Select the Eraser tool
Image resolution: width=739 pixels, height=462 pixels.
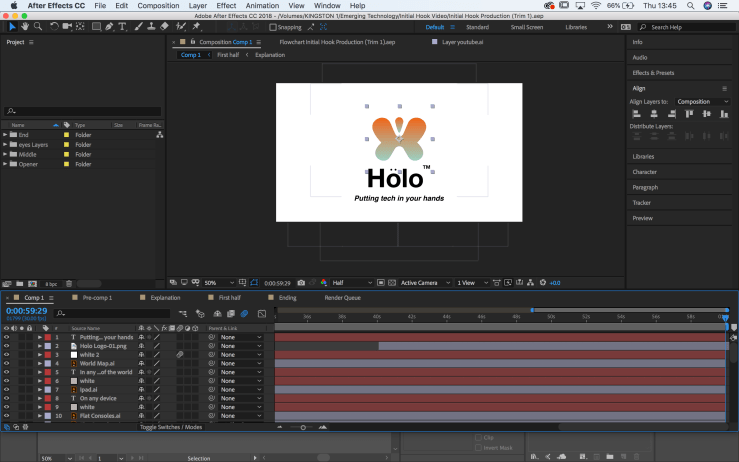pos(164,26)
